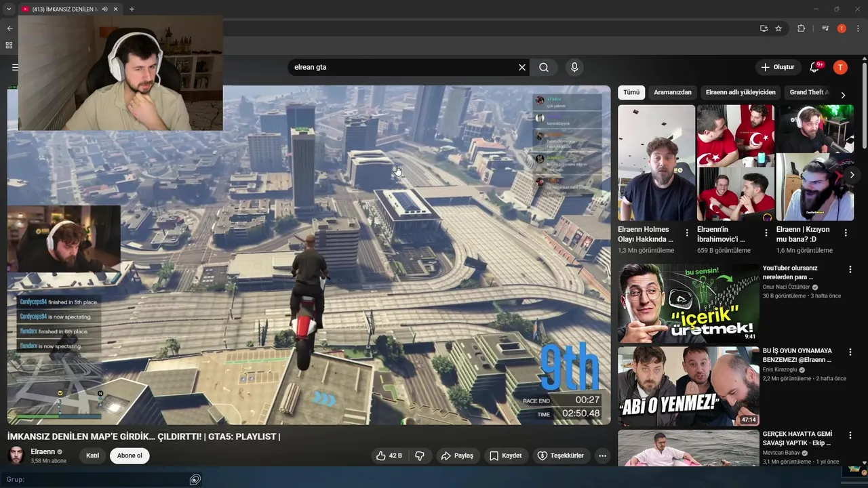Open the YouTube notifications bell
Viewport: 868px width, 488px height.
click(816, 67)
